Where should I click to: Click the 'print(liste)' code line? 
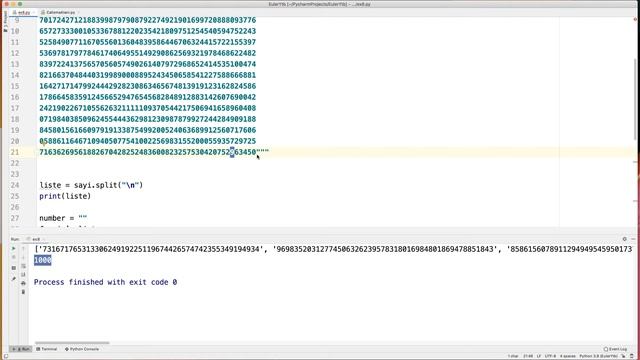(x=65, y=196)
